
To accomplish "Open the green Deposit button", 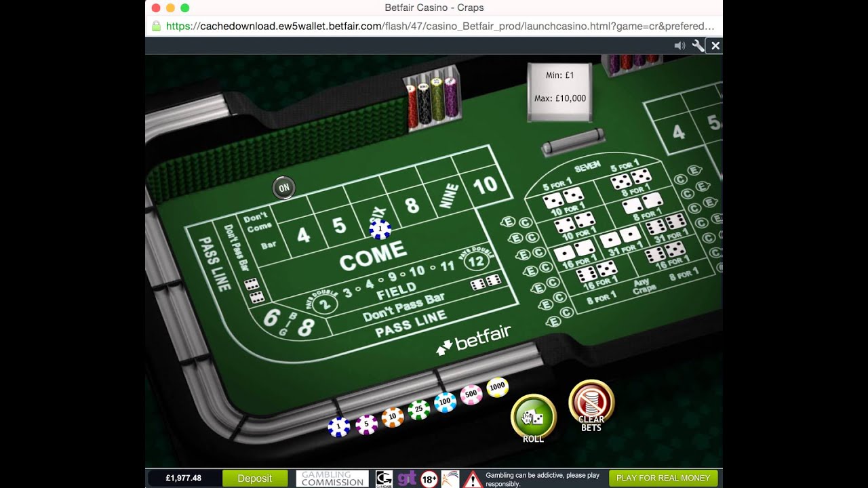I will point(255,479).
